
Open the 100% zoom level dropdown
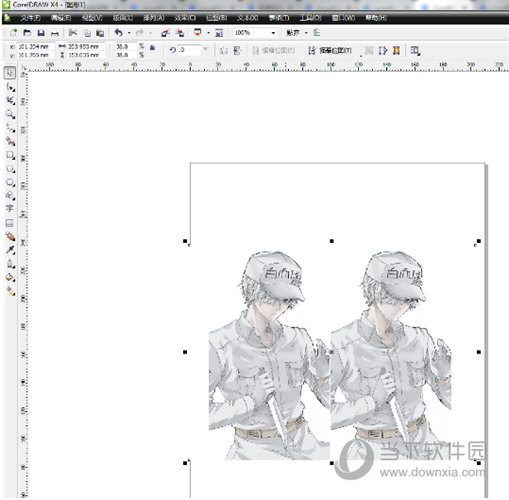(273, 33)
